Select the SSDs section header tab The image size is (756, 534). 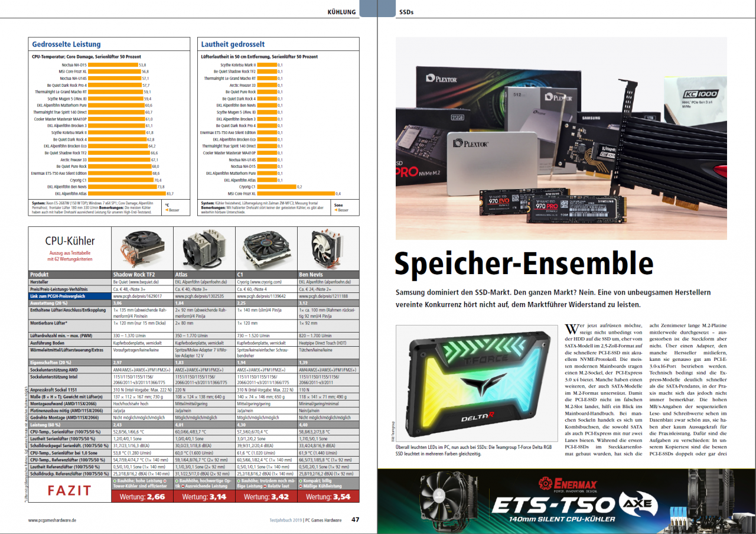[x=407, y=11]
